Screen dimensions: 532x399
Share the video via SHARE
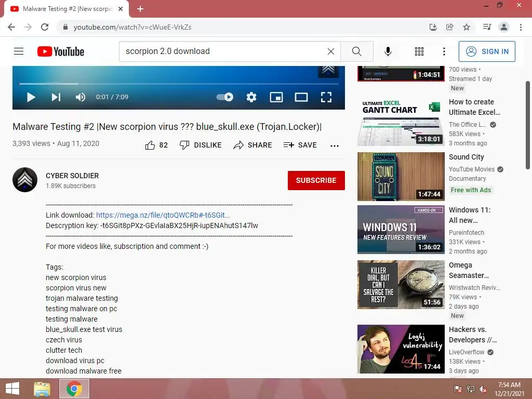click(x=253, y=145)
